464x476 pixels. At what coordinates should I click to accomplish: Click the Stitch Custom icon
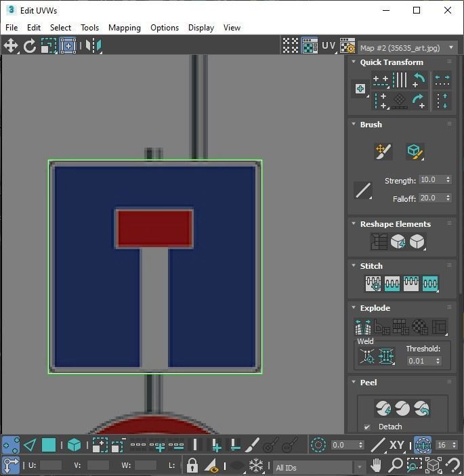click(430, 284)
